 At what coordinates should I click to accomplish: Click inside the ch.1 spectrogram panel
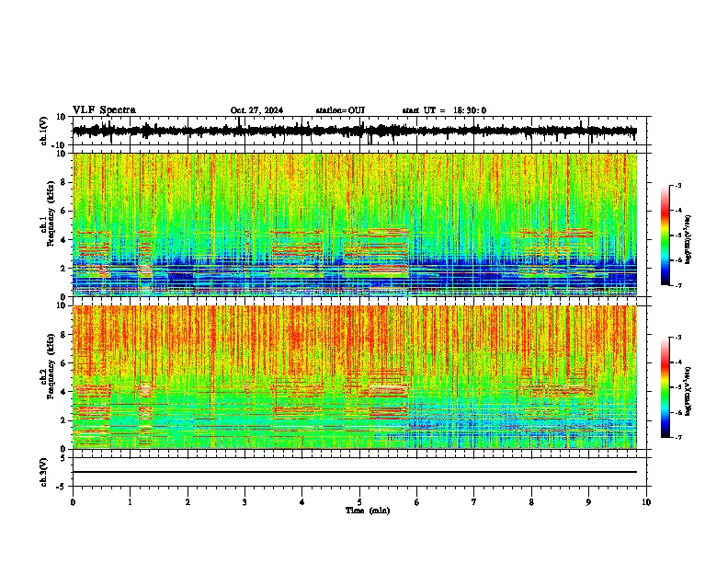pyautogui.click(x=355, y=224)
